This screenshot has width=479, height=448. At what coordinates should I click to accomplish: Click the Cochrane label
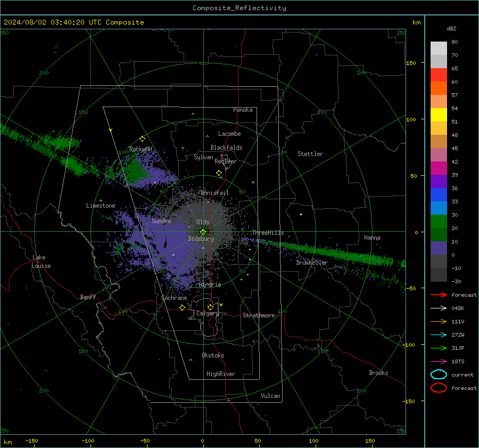[x=174, y=298]
